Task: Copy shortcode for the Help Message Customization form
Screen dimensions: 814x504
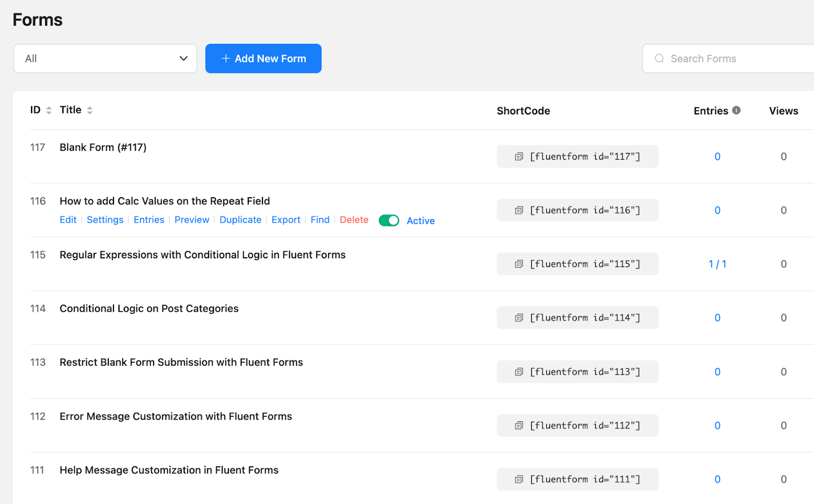Action: pyautogui.click(x=518, y=479)
